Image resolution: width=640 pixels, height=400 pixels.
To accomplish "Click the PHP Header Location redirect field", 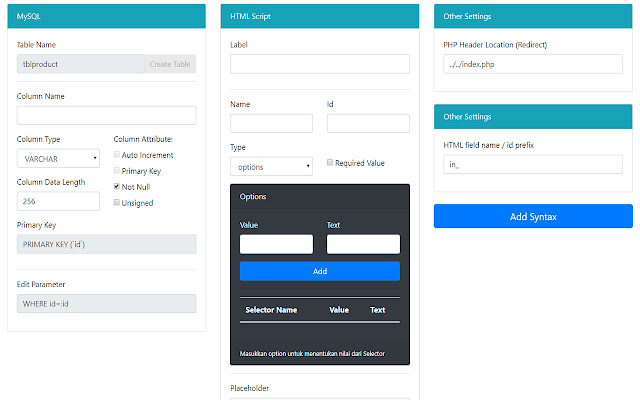I will [x=533, y=64].
